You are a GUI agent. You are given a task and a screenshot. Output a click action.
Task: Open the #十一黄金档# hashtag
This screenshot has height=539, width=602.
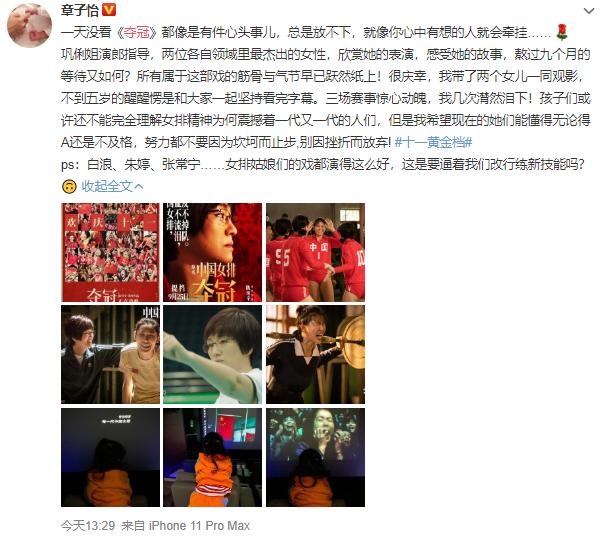(433, 143)
